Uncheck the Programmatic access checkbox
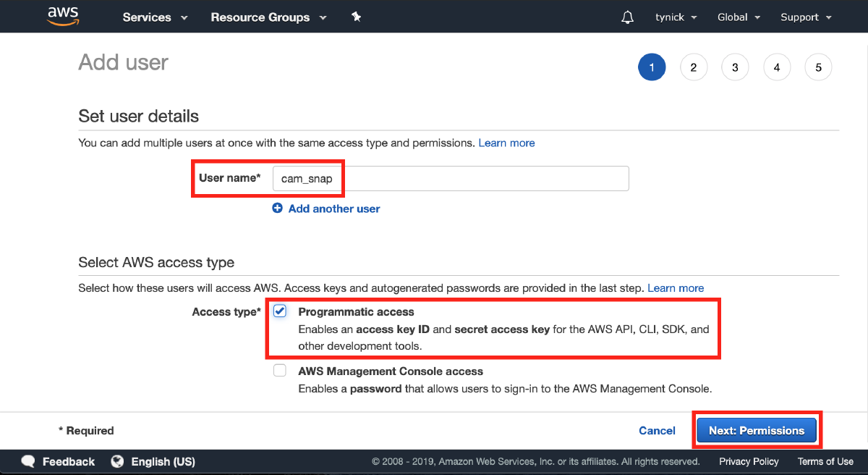868x475 pixels. tap(279, 311)
